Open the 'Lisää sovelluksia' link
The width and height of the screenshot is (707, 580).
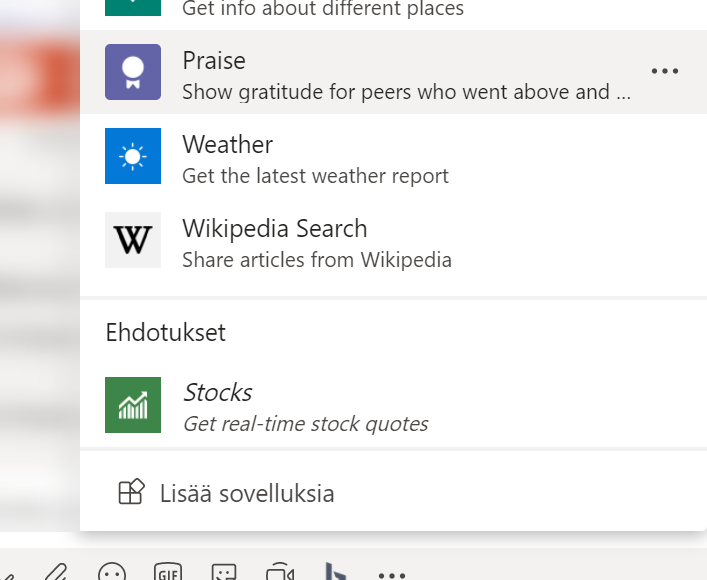(246, 493)
